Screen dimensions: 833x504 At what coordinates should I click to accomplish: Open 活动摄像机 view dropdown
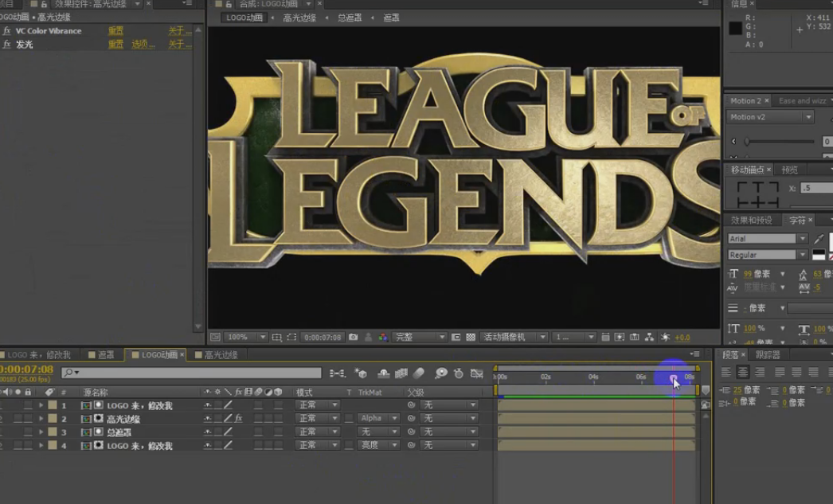(x=513, y=338)
